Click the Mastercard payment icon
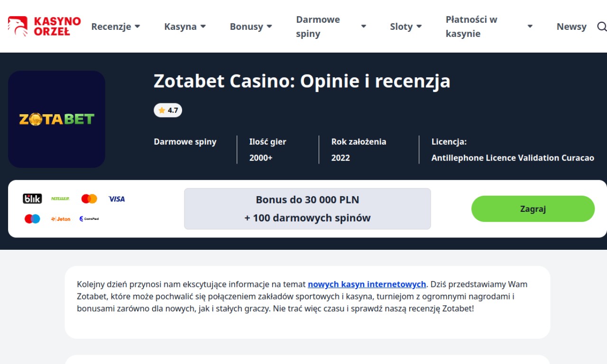 [x=89, y=199]
